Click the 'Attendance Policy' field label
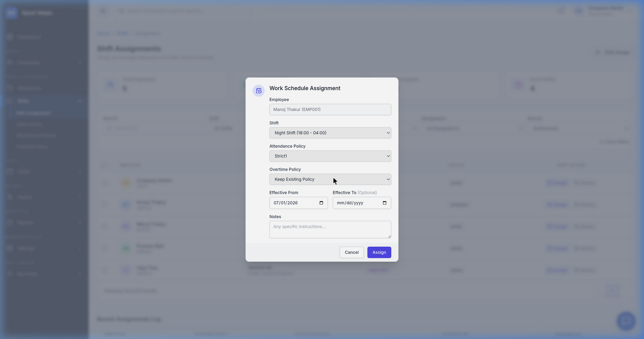The image size is (644, 339). 287,146
